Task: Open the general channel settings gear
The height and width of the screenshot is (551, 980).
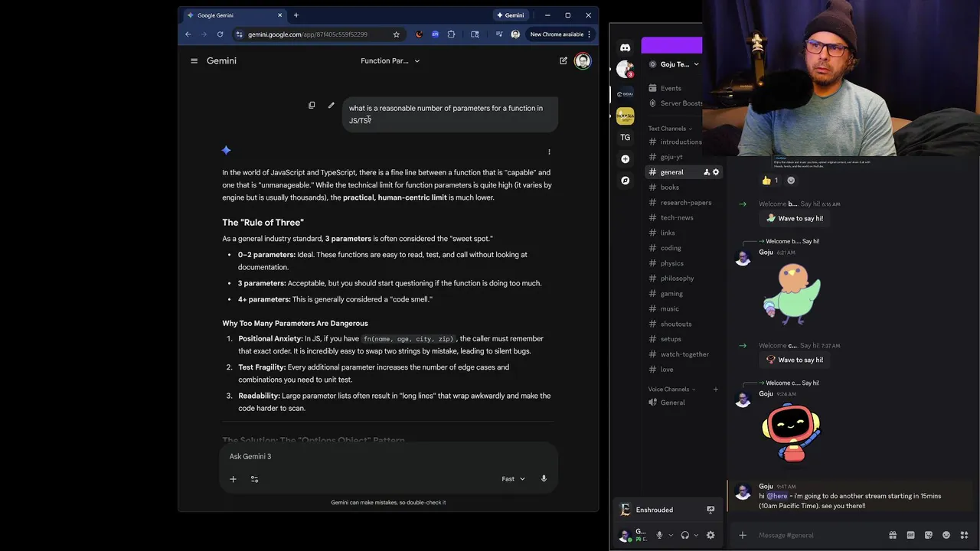Action: (716, 172)
